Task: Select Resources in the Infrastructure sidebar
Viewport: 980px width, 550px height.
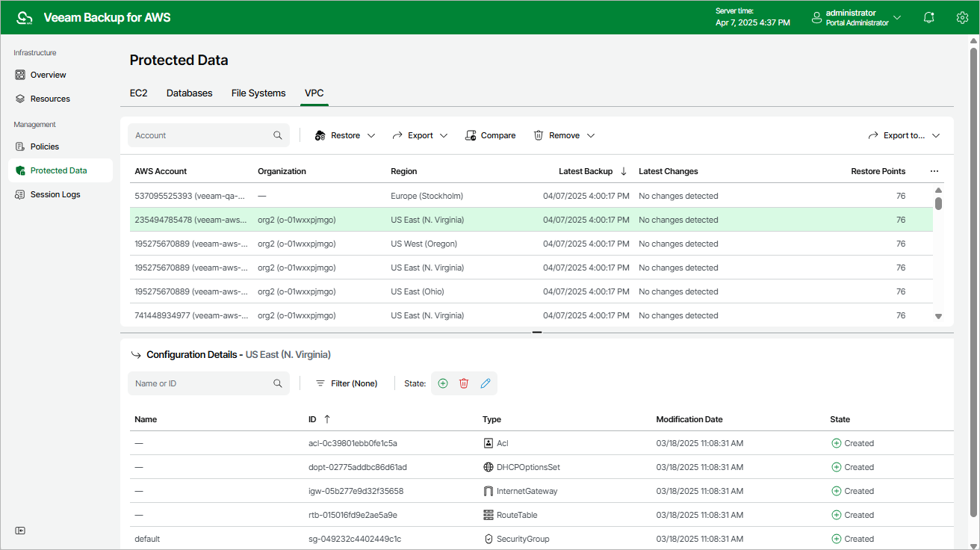Action: (49, 98)
